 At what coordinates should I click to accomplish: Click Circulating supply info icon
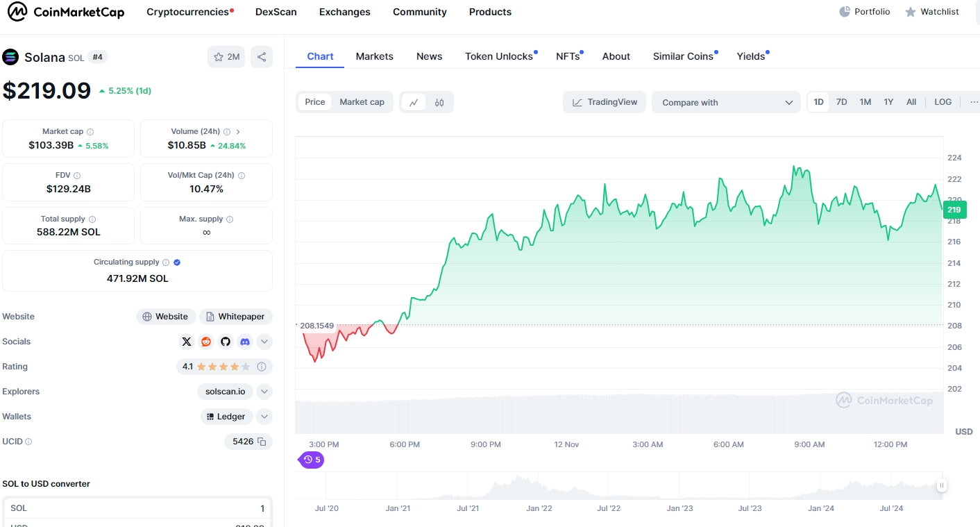[x=166, y=262]
